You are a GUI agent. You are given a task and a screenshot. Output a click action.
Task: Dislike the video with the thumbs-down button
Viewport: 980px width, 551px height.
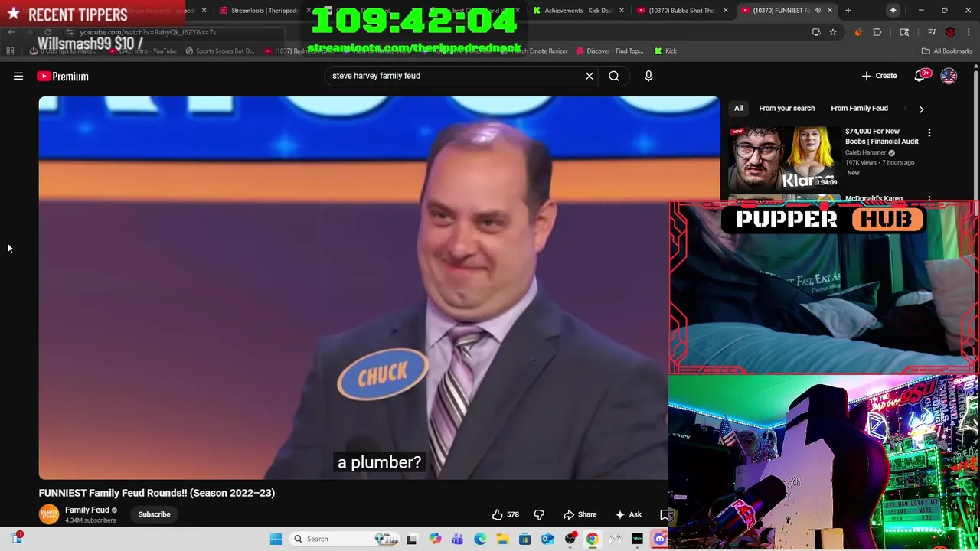coord(539,514)
